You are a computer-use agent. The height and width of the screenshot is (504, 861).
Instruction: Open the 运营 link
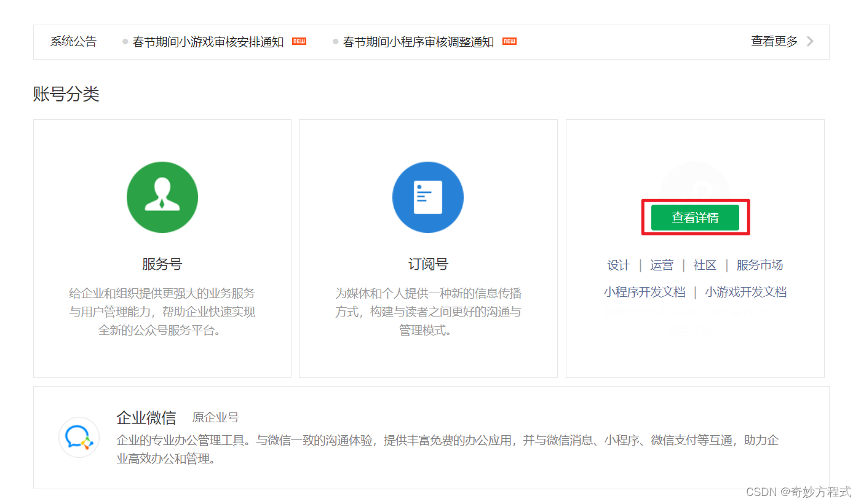coord(662,265)
